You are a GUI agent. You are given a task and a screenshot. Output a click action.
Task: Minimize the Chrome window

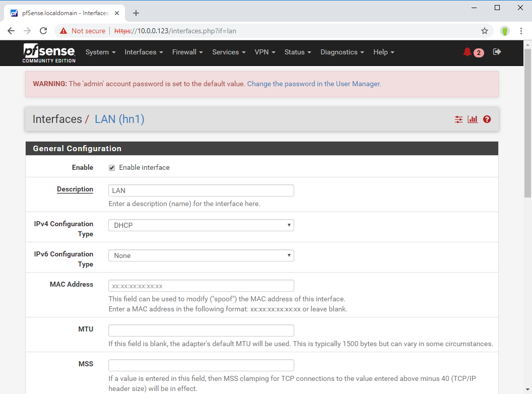(474, 8)
